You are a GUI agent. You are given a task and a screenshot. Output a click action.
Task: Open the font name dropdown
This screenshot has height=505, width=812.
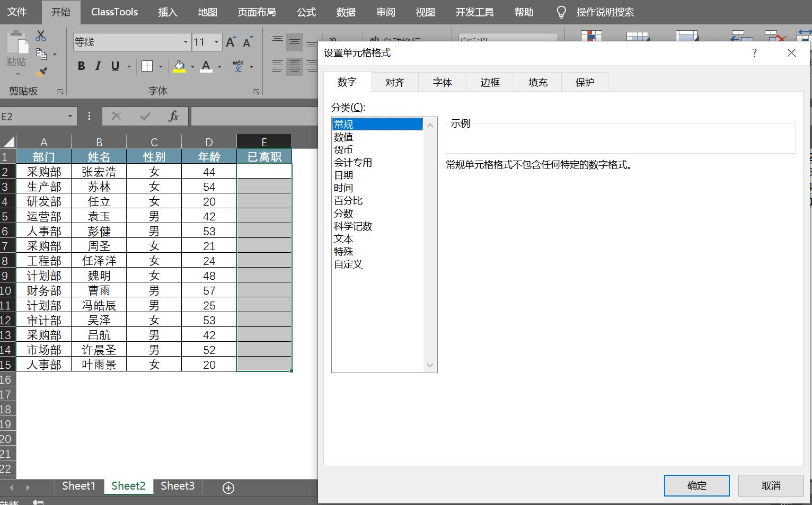tap(185, 42)
